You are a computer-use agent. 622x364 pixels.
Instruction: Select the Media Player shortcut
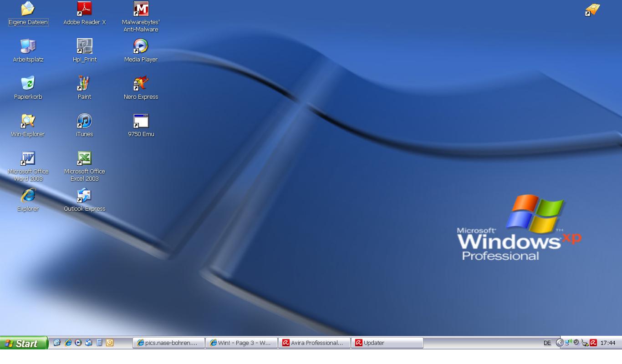click(x=141, y=51)
